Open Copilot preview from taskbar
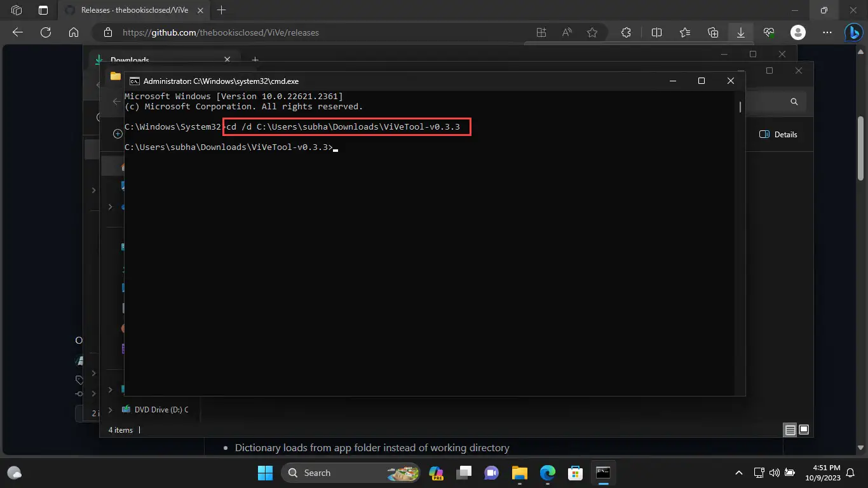 point(436,473)
